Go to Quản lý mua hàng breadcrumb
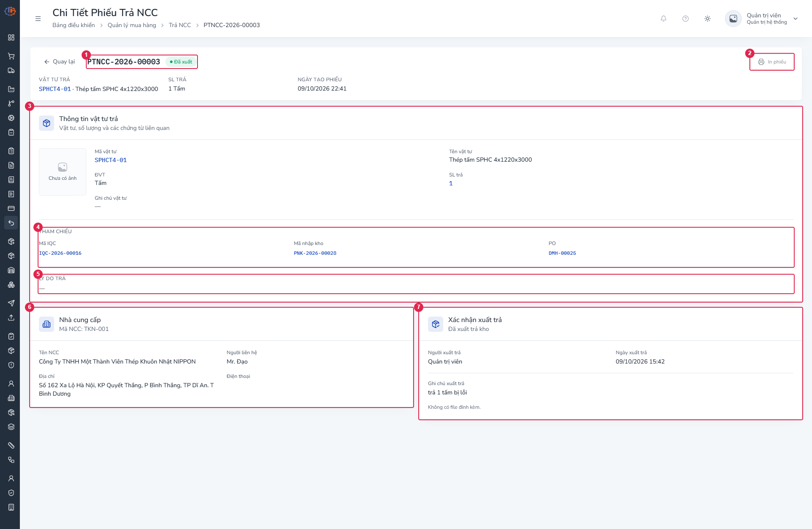Viewport: 812px width, 529px height. (132, 25)
